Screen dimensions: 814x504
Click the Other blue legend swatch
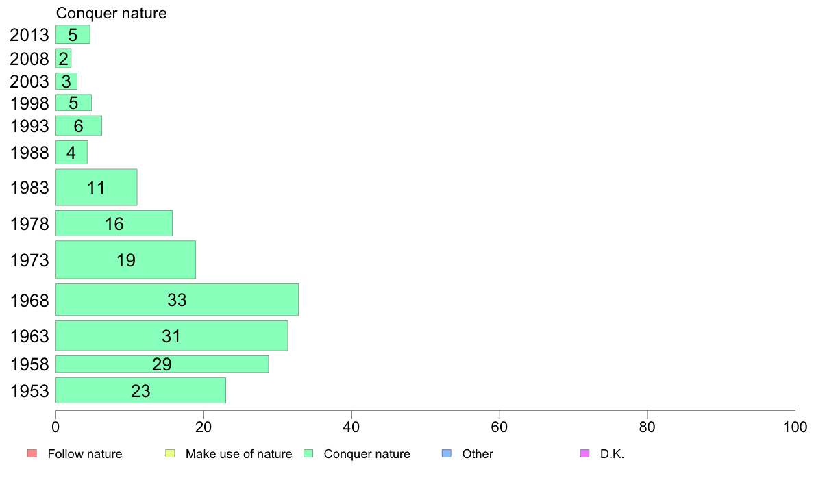pos(446,453)
